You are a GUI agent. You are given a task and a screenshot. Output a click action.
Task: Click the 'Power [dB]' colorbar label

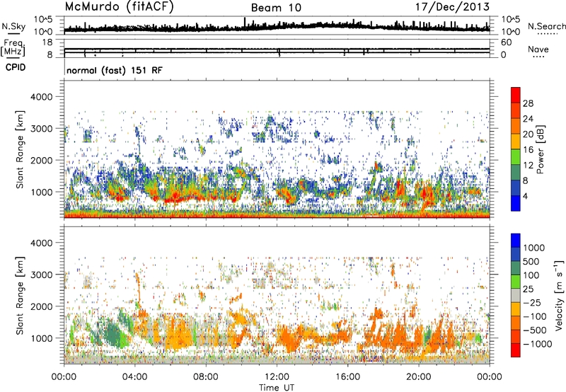(540, 149)
